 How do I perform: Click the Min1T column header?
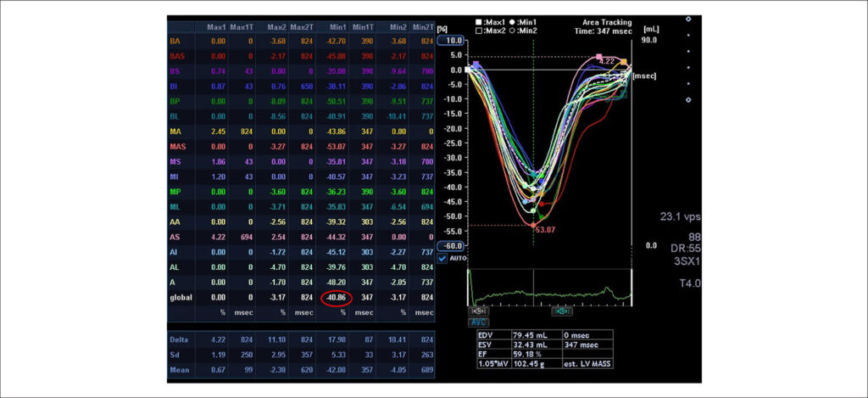[x=362, y=27]
